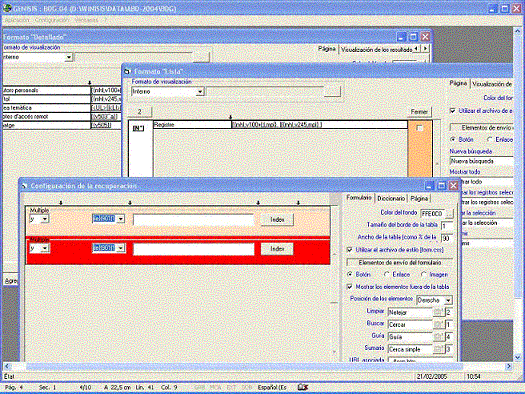This screenshot has width=525, height=394.
Task: Select the Enlace radio button in the Formulario tab
Action: [387, 274]
